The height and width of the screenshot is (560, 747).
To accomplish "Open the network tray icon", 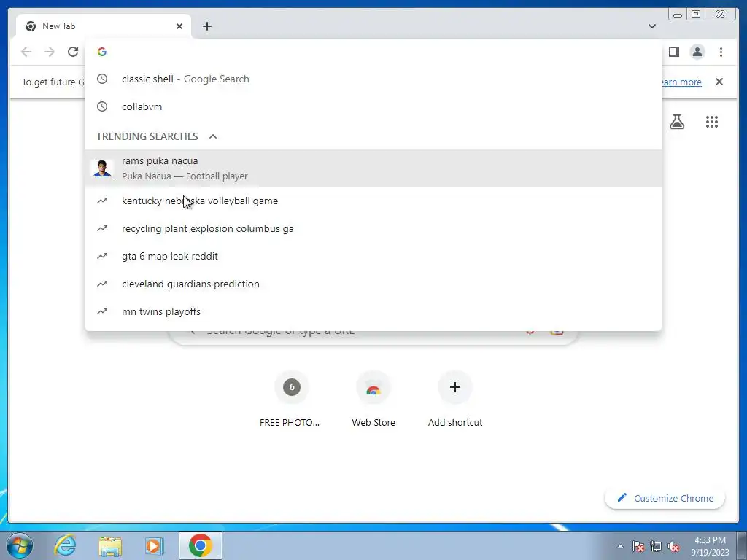I will [656, 546].
